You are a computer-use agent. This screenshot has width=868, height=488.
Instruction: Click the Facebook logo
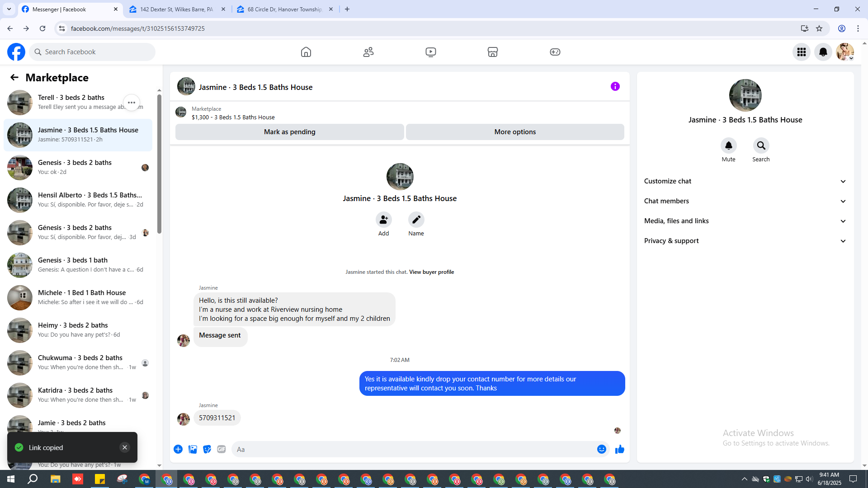(x=16, y=52)
